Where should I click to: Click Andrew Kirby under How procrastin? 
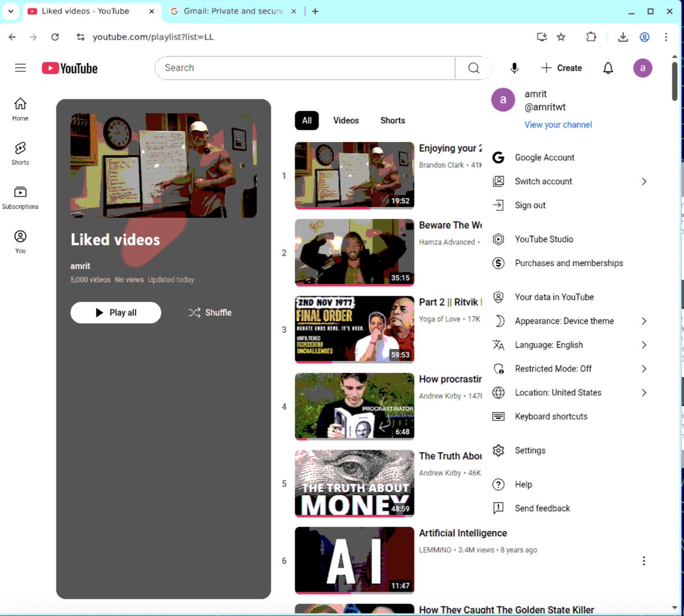[x=440, y=396]
